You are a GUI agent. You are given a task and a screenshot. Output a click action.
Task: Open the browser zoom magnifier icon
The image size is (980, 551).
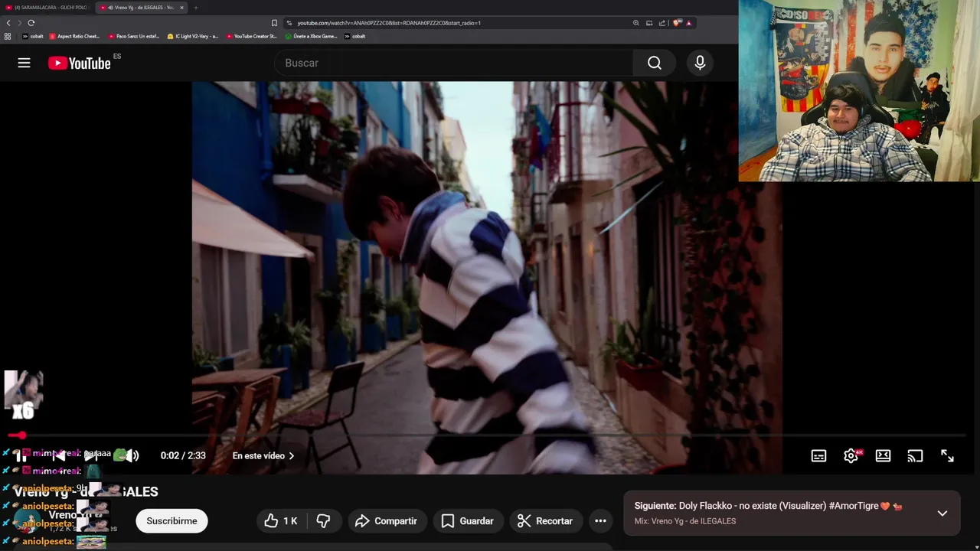635,23
